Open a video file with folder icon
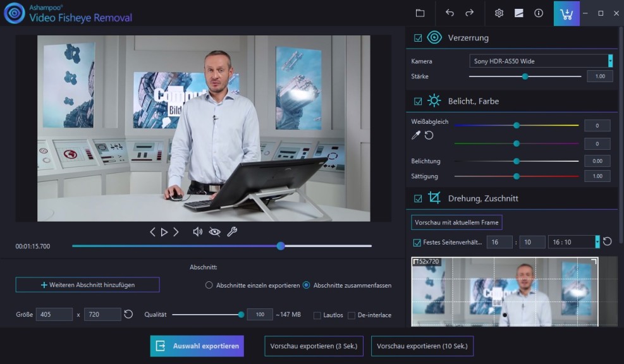Image resolution: width=624 pixels, height=364 pixels. 420,13
